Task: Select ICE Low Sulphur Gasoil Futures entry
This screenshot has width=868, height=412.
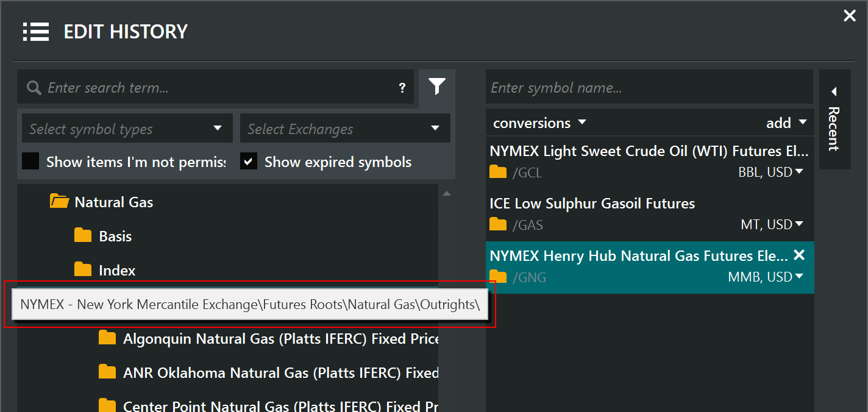Action: pyautogui.click(x=650, y=215)
